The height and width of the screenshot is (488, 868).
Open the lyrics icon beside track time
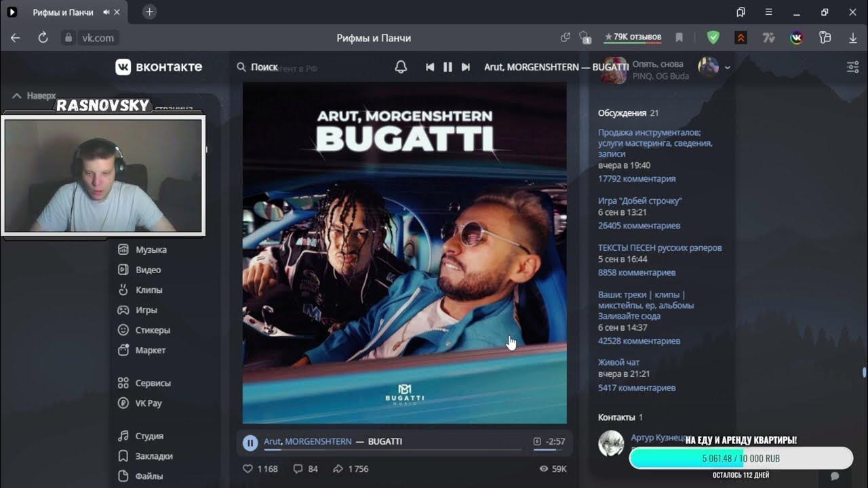pos(538,441)
